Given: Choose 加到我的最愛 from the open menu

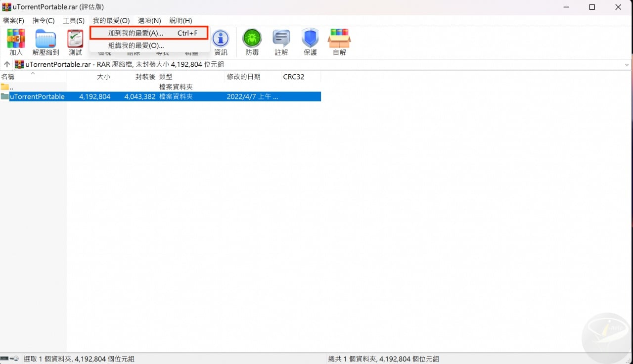Looking at the screenshot, I should [135, 33].
